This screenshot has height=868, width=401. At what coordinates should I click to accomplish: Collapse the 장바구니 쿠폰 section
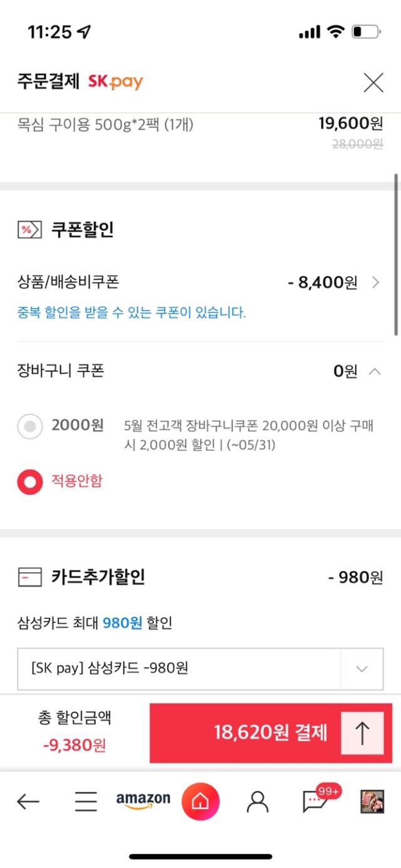375,371
